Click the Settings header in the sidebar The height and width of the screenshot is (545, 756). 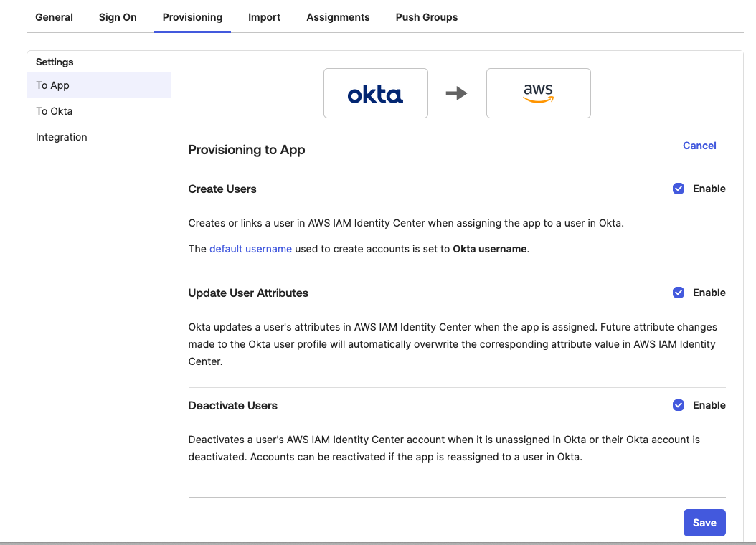(x=54, y=62)
